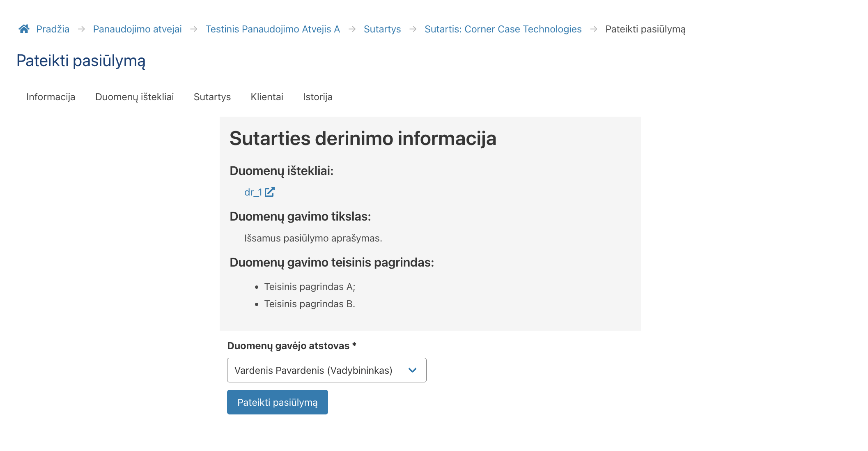This screenshot has height=451, width=868.
Task: Click text 'Išsamus pasiūlymo aprašymas.'
Action: click(313, 238)
